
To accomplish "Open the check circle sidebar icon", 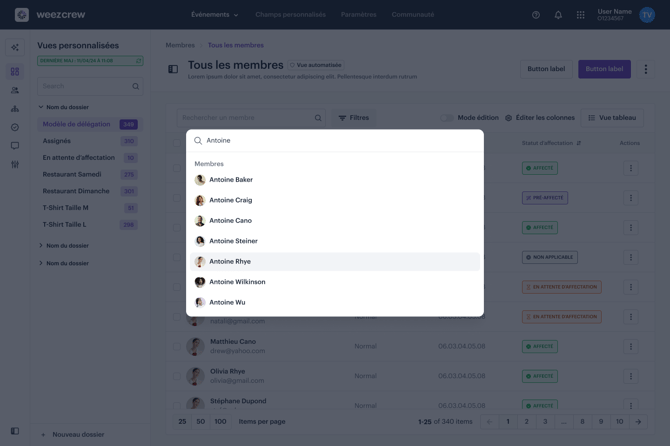I will [x=15, y=127].
